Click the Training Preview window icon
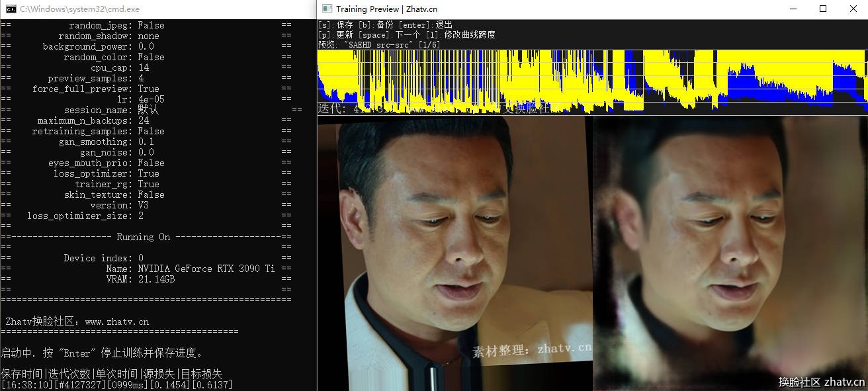Image resolution: width=868 pixels, height=391 pixels. tap(327, 9)
